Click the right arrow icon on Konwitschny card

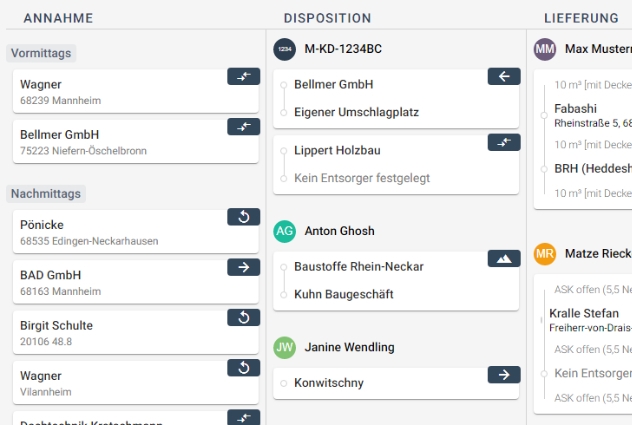[504, 374]
